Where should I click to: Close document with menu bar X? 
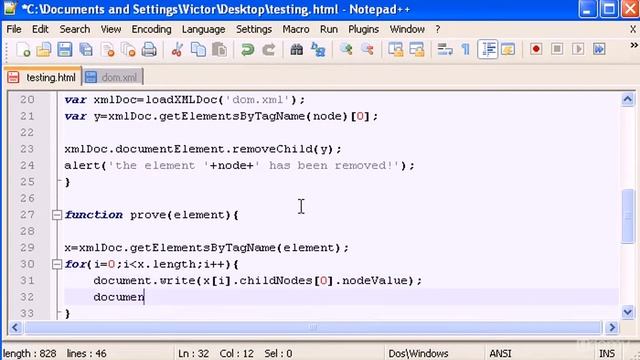point(633,29)
